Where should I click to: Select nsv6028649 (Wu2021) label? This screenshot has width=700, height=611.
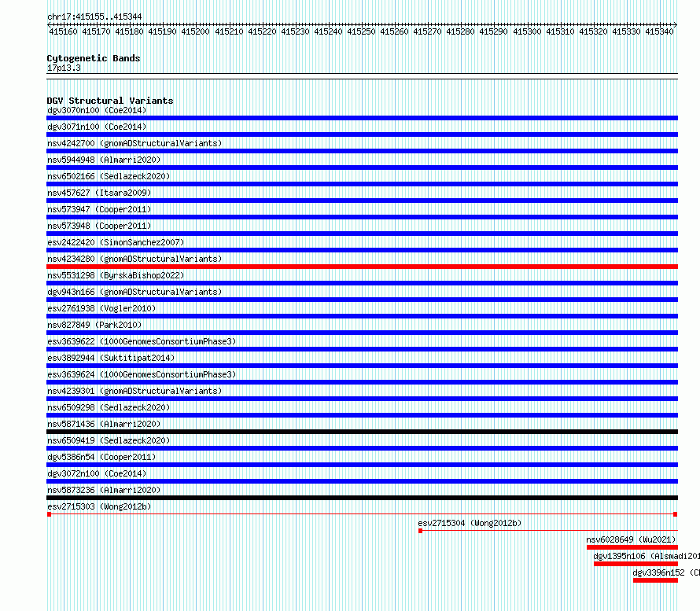[x=631, y=539]
